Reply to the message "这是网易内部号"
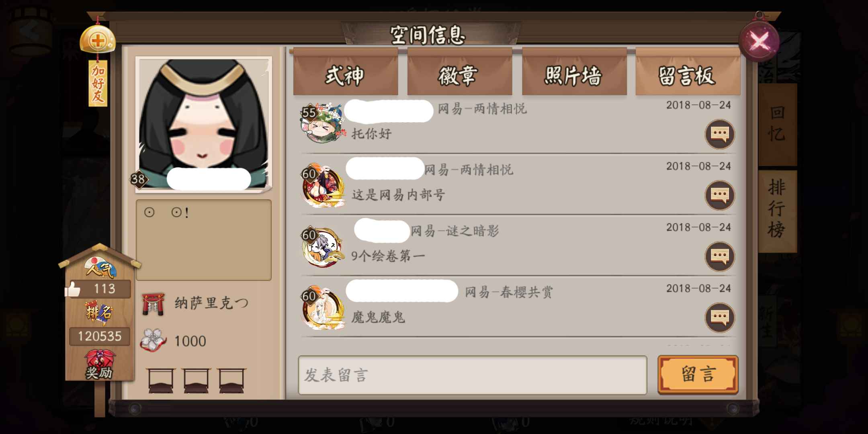This screenshot has height=434, width=868. coord(720,195)
